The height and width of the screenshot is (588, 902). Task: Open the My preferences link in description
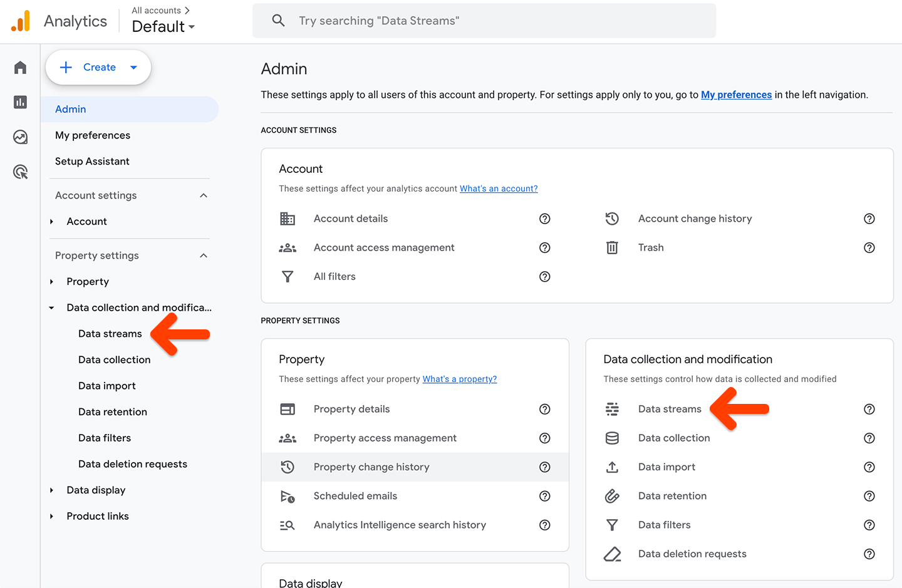pos(736,95)
